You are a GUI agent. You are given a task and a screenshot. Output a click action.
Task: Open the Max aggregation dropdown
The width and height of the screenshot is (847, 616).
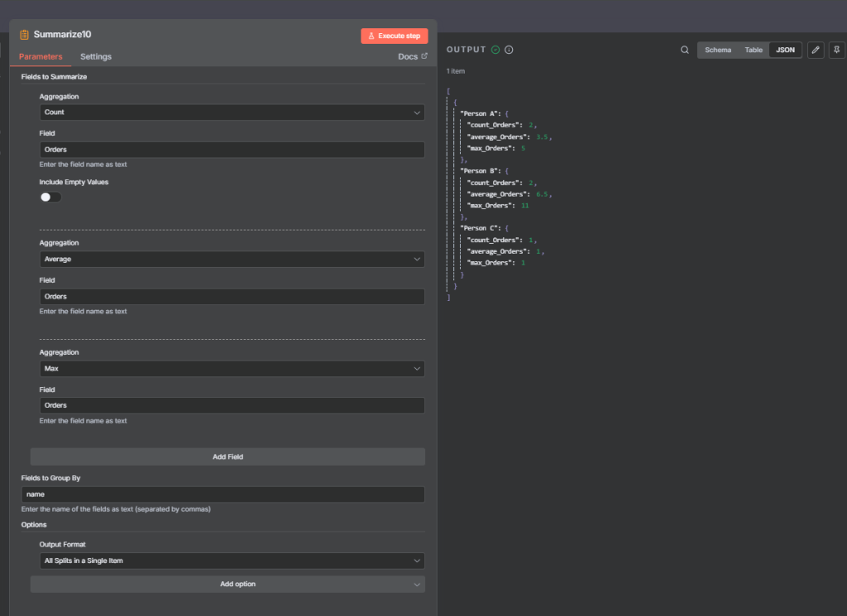(x=232, y=369)
